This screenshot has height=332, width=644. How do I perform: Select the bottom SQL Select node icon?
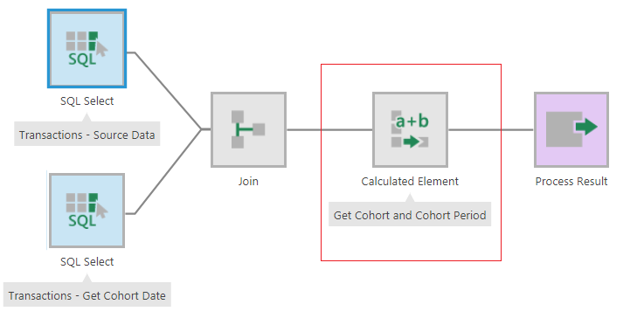[87, 211]
